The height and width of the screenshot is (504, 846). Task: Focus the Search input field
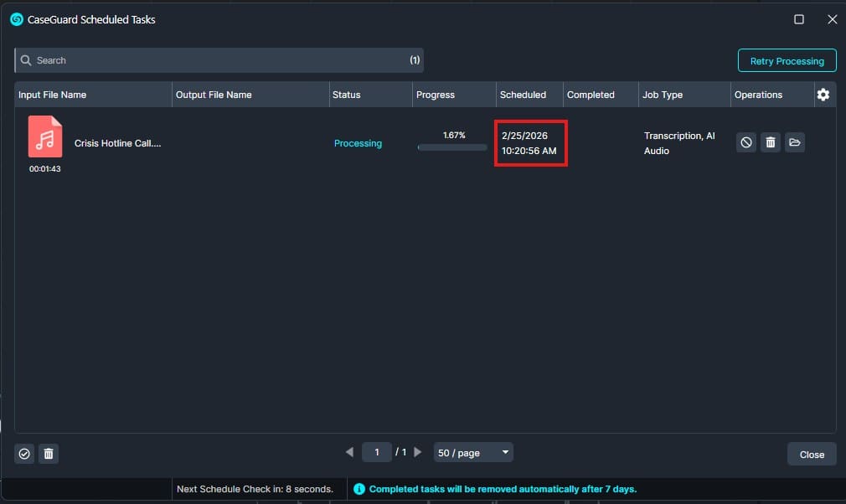click(x=218, y=60)
